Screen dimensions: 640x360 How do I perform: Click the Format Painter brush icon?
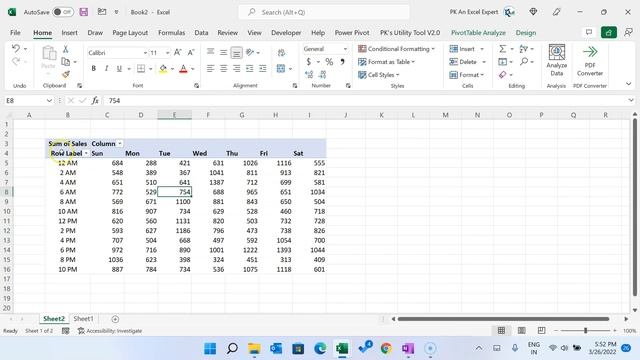(x=66, y=74)
